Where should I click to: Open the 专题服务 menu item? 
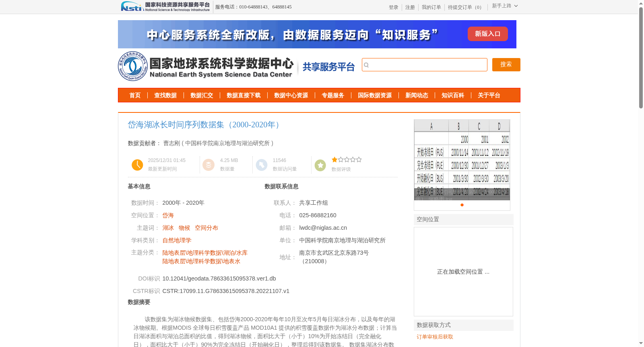[333, 96]
